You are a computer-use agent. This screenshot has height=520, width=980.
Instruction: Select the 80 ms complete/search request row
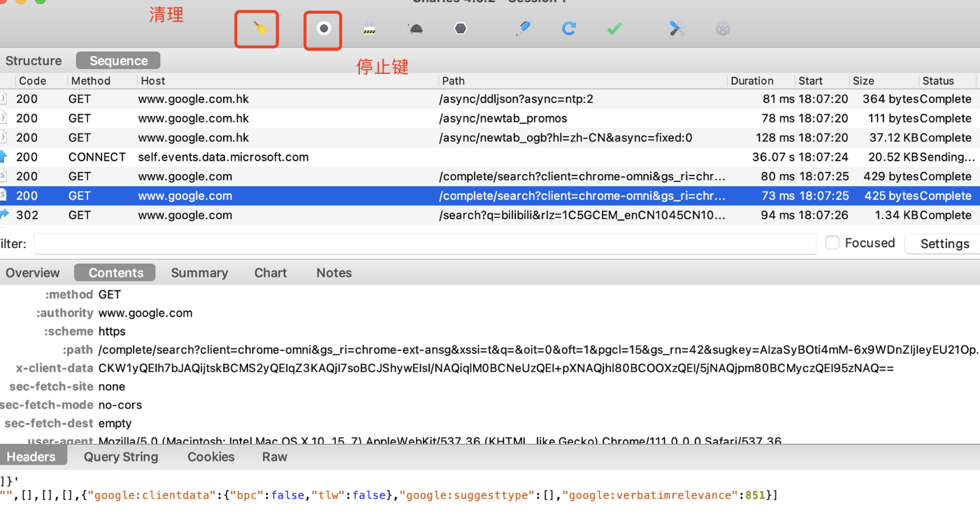click(490, 177)
